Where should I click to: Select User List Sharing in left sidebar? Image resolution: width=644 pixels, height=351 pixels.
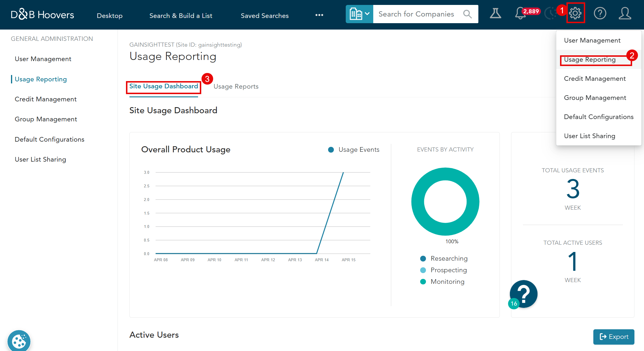(x=40, y=159)
